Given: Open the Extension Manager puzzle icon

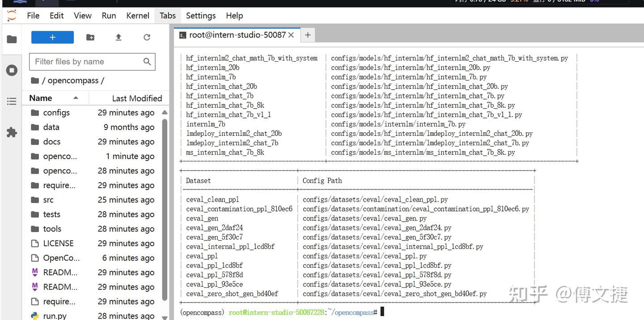Looking at the screenshot, I should (x=12, y=132).
